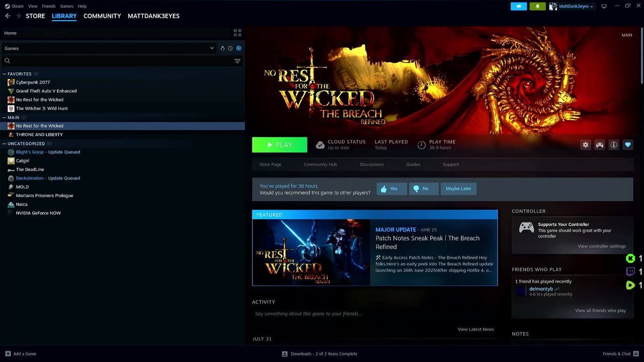Open the Store Page link
This screenshot has height=362, width=644.
pyautogui.click(x=270, y=164)
